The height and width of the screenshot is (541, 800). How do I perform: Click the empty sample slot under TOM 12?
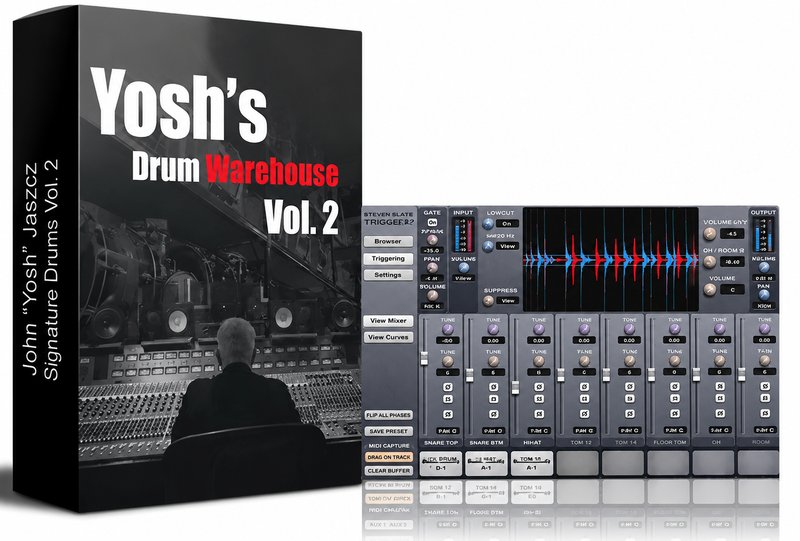click(577, 463)
